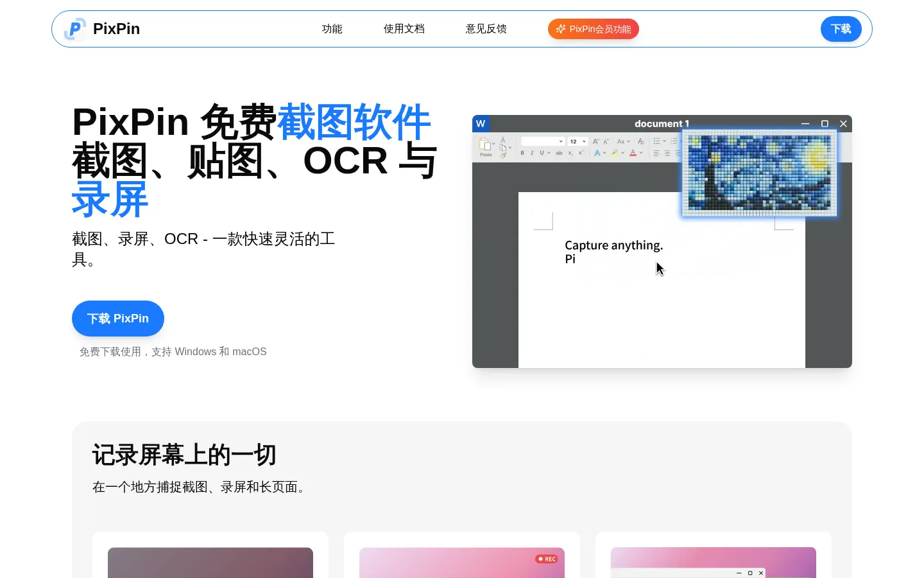Viewport: 924px width, 578px height.
Task: Click the Word W icon in document 1 window
Action: 481,123
